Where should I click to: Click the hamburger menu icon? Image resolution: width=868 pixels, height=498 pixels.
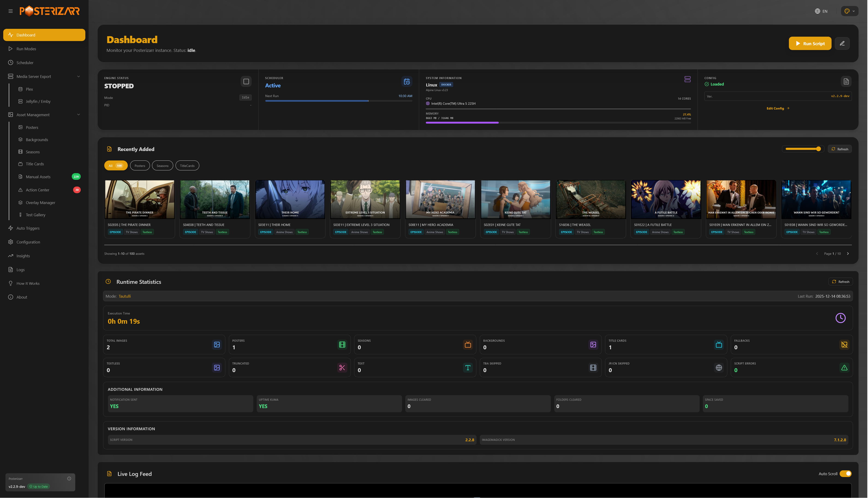11,11
